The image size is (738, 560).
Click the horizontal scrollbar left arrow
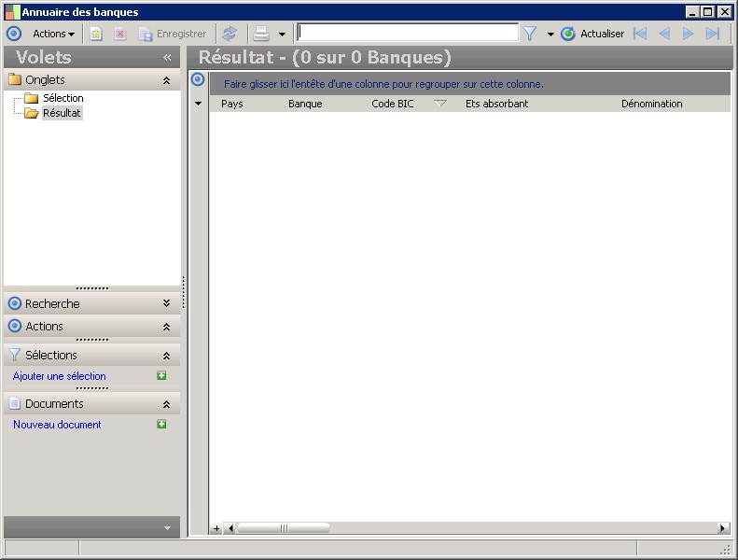[230, 528]
